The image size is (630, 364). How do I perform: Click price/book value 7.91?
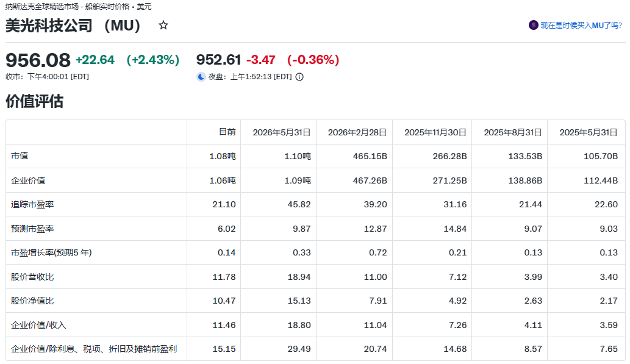378,301
